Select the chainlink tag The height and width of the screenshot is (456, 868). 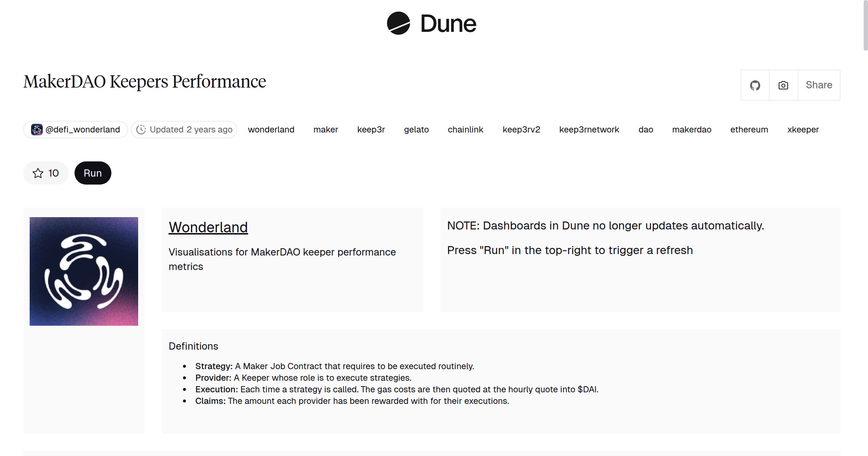pyautogui.click(x=465, y=129)
